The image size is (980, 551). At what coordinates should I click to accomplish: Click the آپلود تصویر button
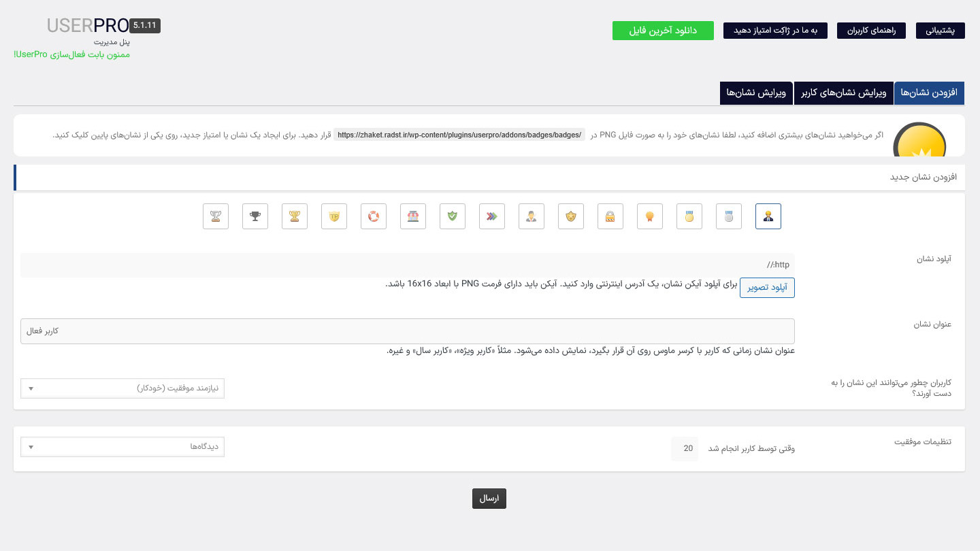(767, 288)
